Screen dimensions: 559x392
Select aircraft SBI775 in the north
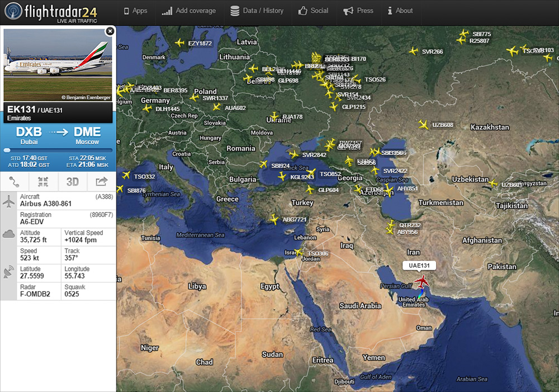coord(464,34)
